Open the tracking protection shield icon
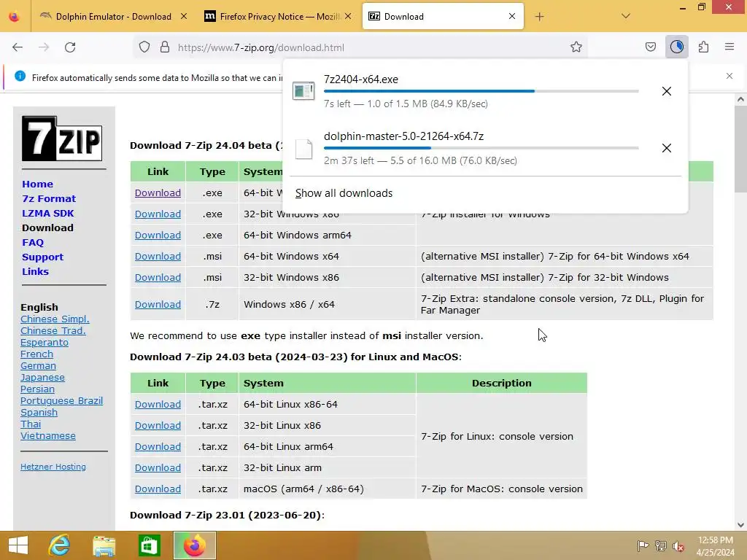The width and height of the screenshot is (747, 560). (144, 47)
